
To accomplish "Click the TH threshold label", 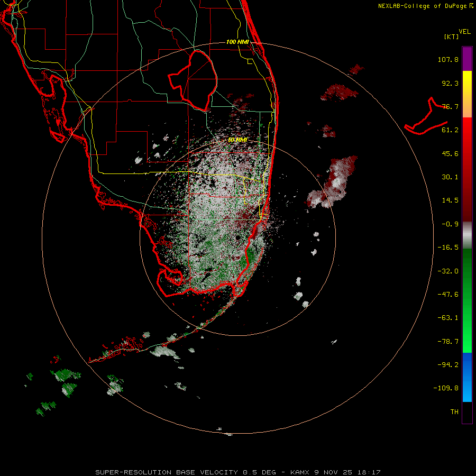I will pyautogui.click(x=454, y=412).
